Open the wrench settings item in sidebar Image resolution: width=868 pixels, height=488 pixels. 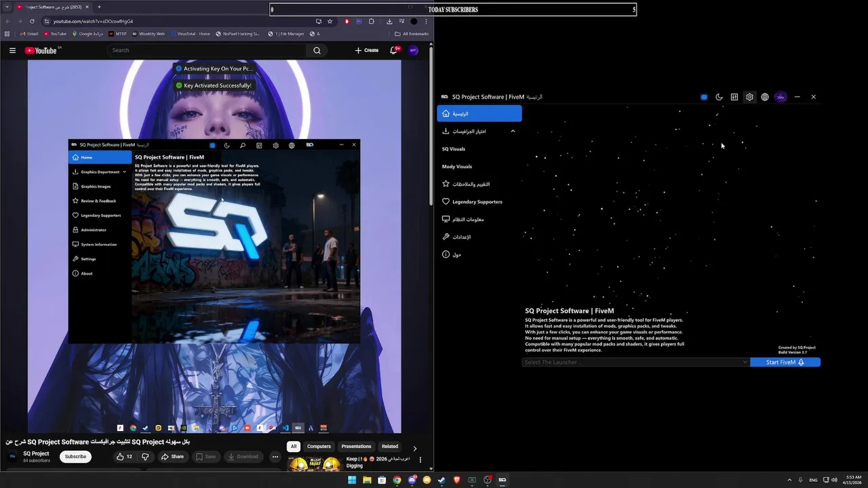(x=456, y=237)
